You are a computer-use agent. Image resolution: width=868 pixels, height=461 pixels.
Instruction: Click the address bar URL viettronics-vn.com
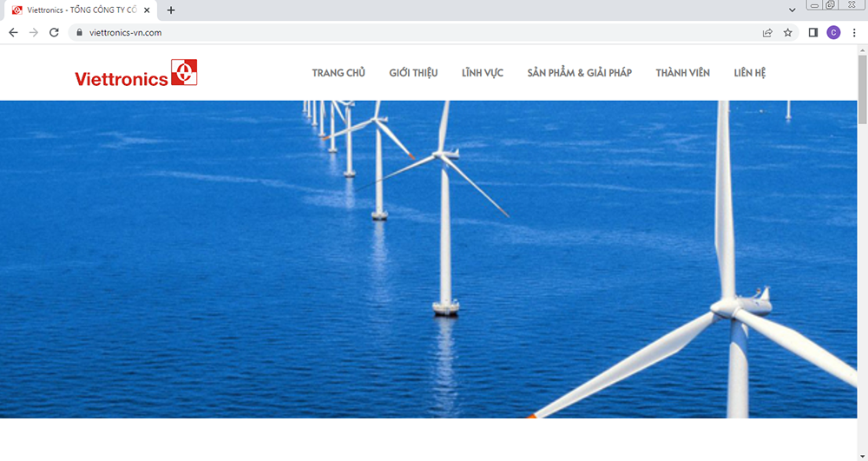(126, 33)
